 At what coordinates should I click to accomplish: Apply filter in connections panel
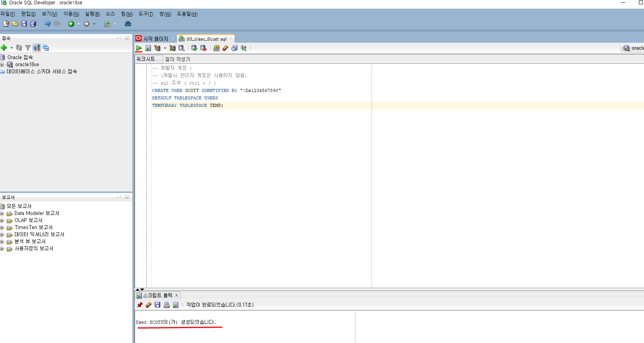click(27, 48)
